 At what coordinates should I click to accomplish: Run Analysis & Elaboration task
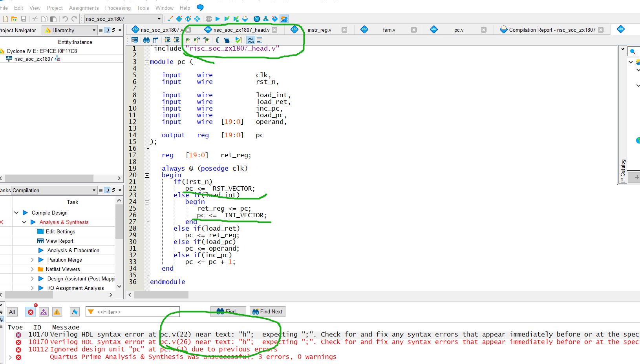click(x=73, y=250)
